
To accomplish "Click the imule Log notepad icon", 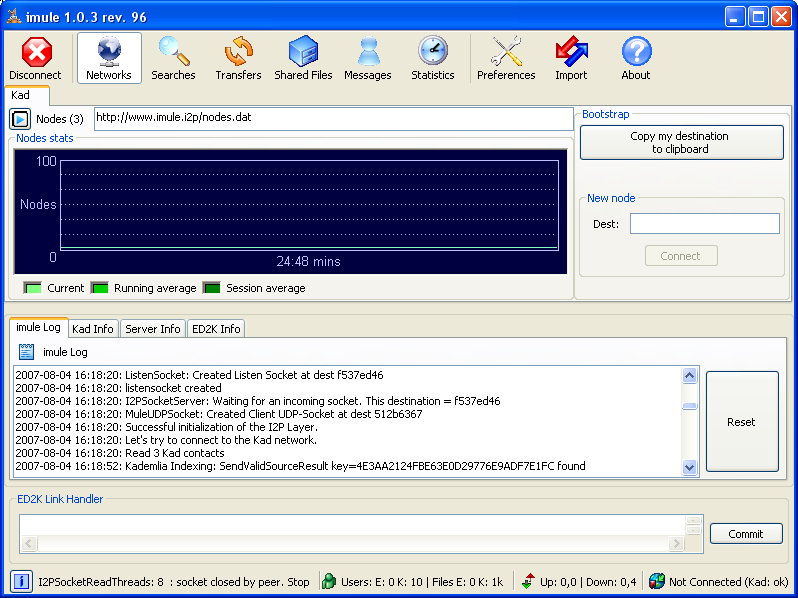I will [26, 352].
